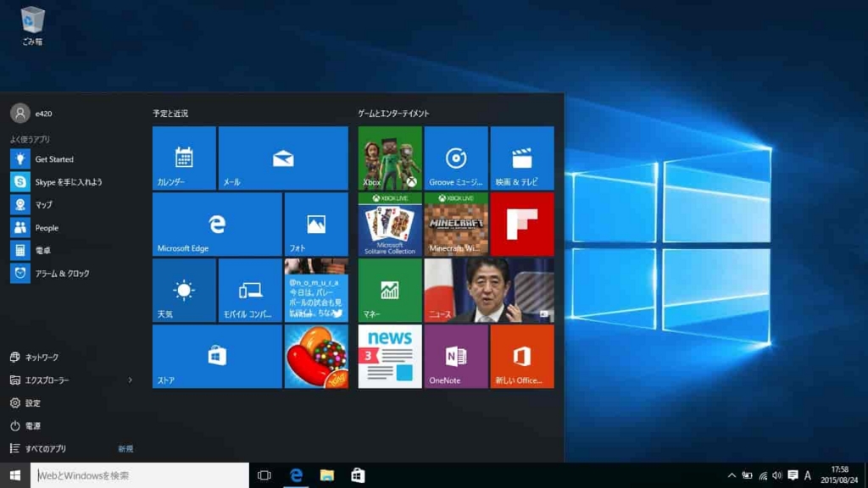Viewport: 868px width, 488px height.
Task: Open the フォト photos tile
Action: [x=316, y=224]
